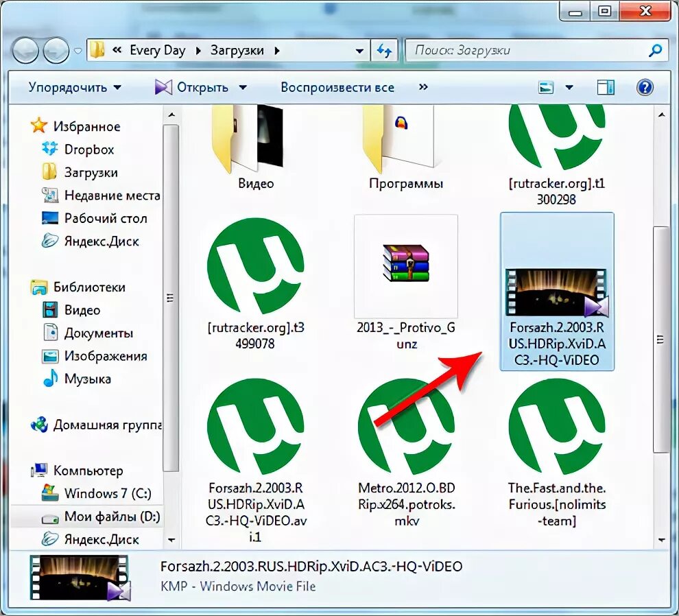This screenshot has width=679, height=616.
Task: Click navigation pane scroll up arrow
Action: [x=171, y=115]
